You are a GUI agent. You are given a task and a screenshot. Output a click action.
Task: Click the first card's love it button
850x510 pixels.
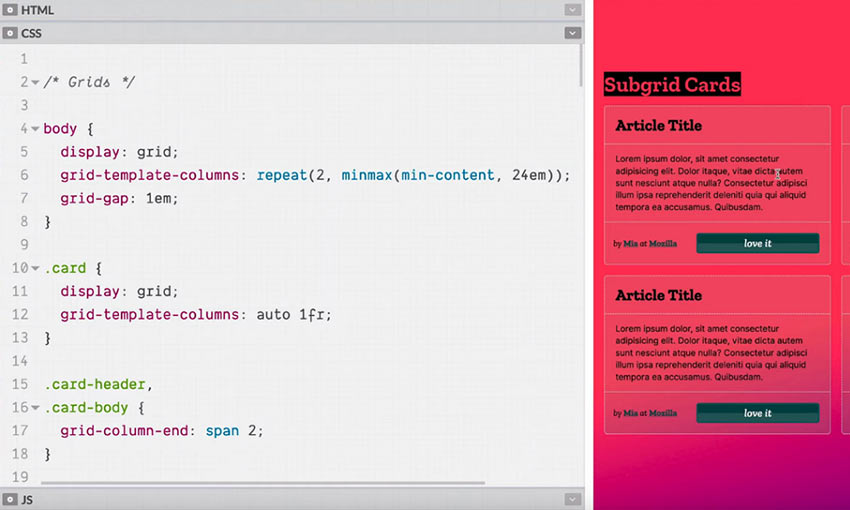757,243
